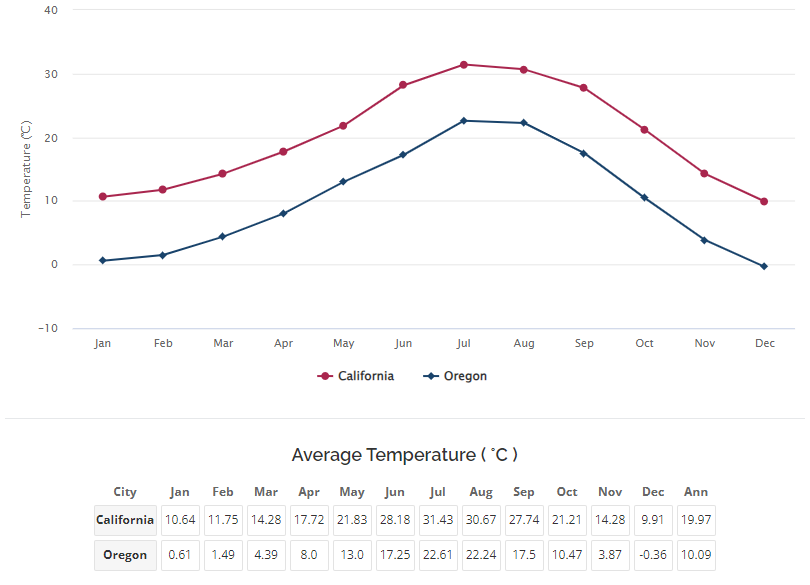Click the City column header
This screenshot has height=585, width=810.
tap(125, 492)
